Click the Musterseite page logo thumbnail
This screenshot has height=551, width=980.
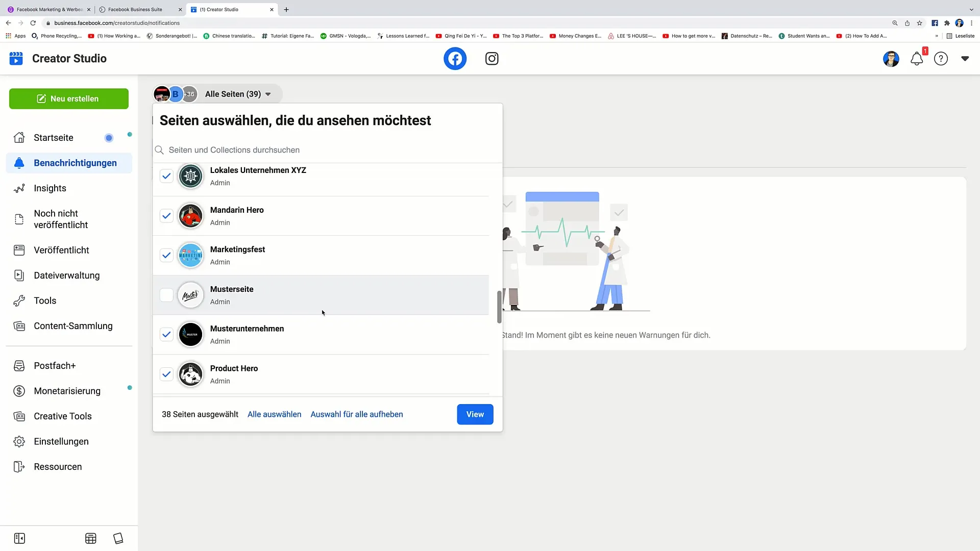pos(190,295)
